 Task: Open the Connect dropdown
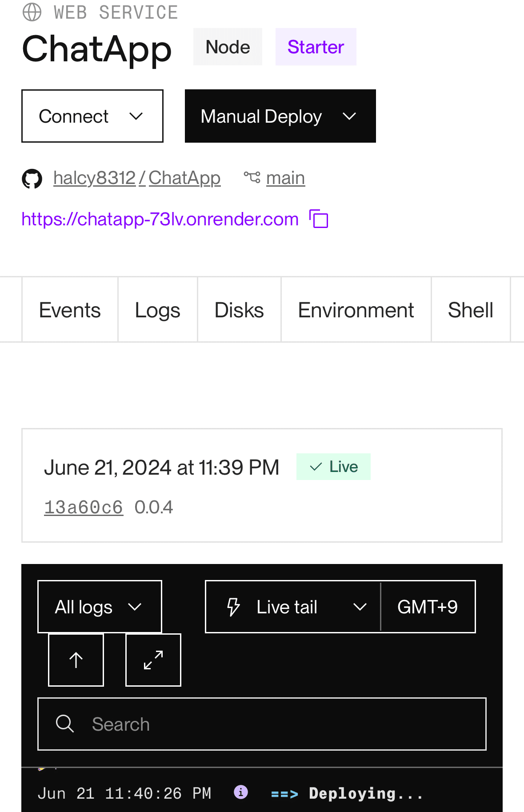pyautogui.click(x=92, y=116)
